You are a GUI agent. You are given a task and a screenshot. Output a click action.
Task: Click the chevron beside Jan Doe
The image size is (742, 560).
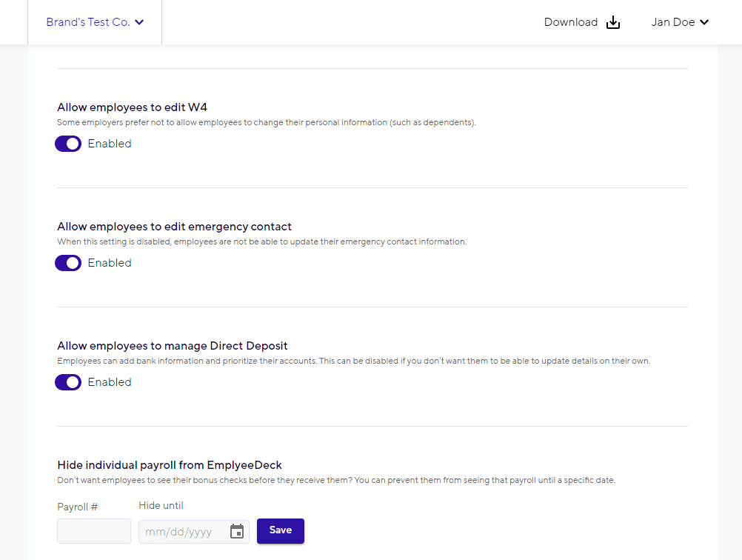pyautogui.click(x=704, y=22)
